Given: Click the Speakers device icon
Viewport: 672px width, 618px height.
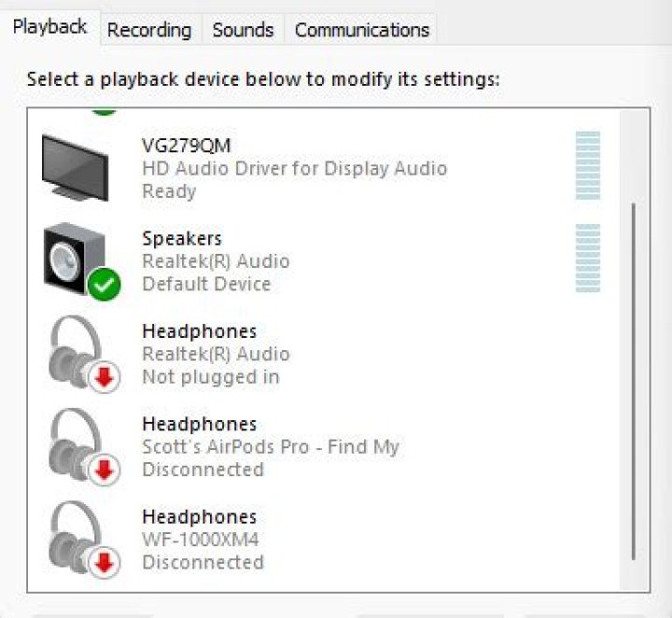Looking at the screenshot, I should click(x=75, y=257).
